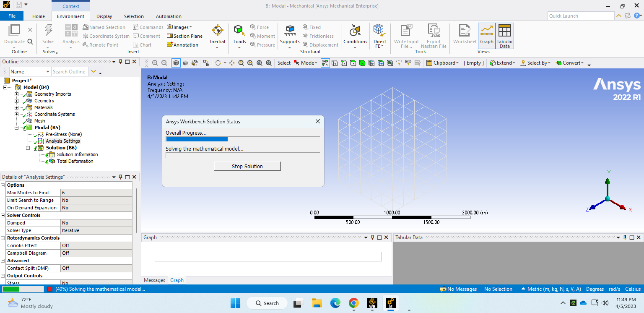Click the Search Outline input field
Image resolution: width=644 pixels, height=313 pixels.
(x=70, y=72)
